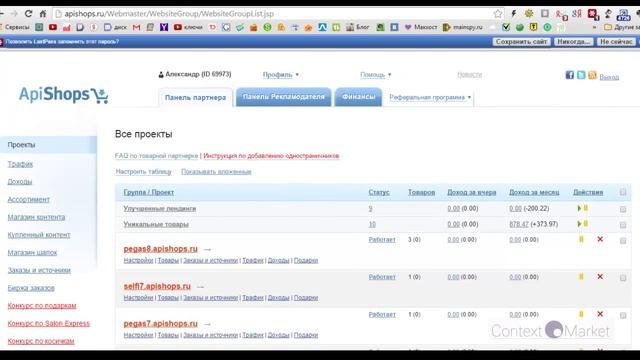Viewport: 640px width, 360px height.
Task: Click the RSS feed icon in the page header
Action: [592, 75]
